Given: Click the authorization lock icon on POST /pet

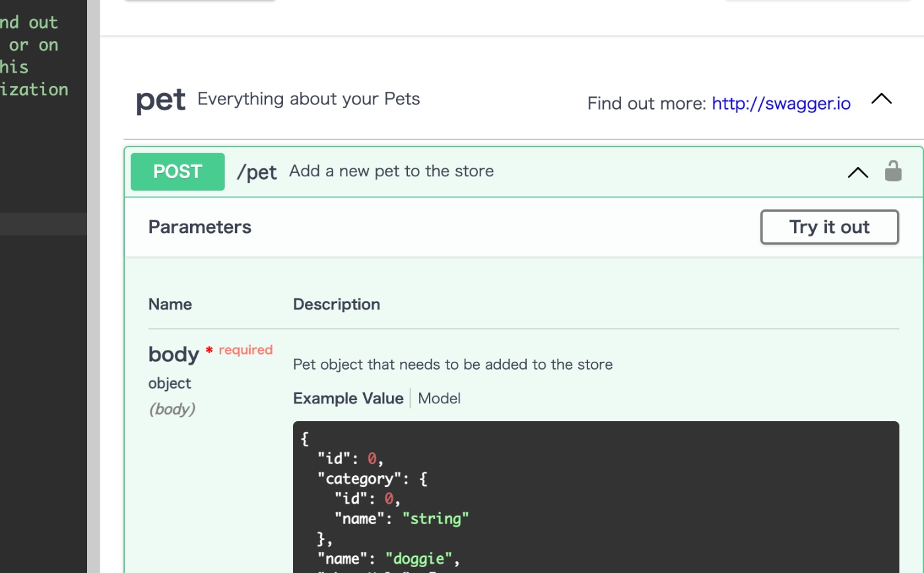Looking at the screenshot, I should pyautogui.click(x=893, y=170).
